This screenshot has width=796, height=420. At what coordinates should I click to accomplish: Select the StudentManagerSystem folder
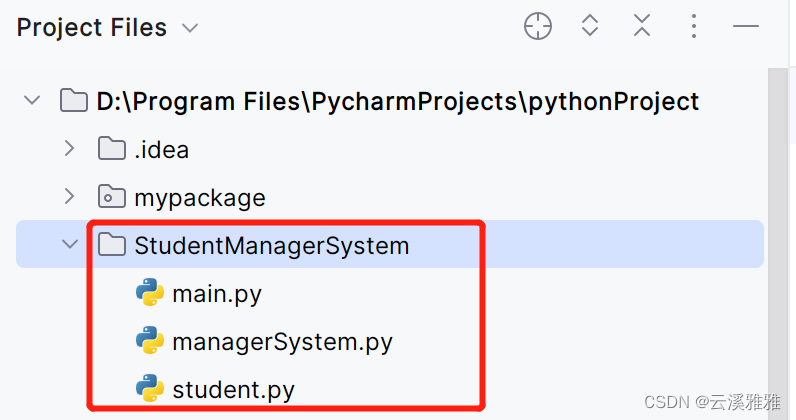pyautogui.click(x=271, y=246)
